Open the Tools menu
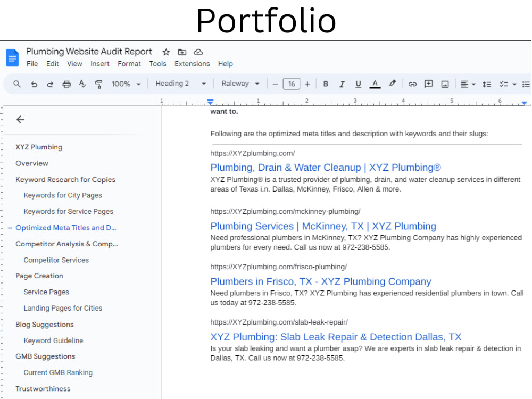This screenshot has width=532, height=399. click(157, 64)
